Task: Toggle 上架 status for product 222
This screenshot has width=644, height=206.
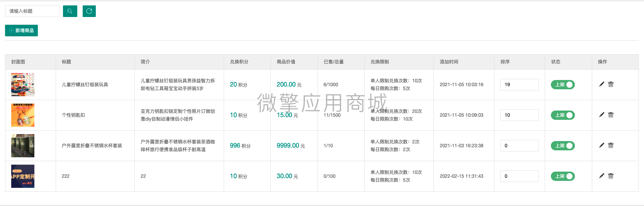Action: (x=563, y=176)
